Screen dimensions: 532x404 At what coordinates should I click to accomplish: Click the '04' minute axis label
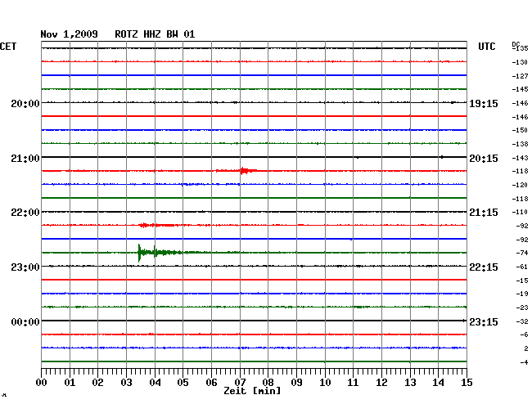[155, 382]
